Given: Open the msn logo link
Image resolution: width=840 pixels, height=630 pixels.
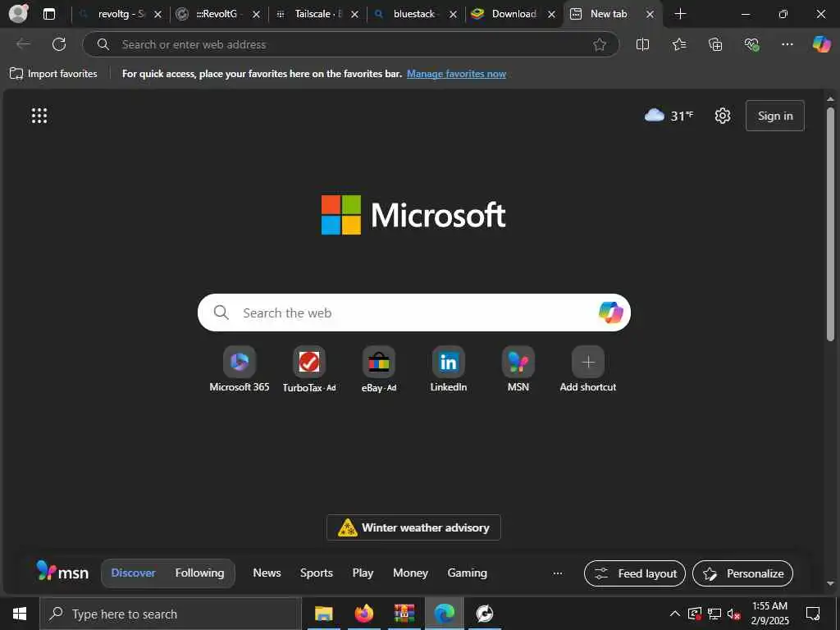Looking at the screenshot, I should (62, 572).
